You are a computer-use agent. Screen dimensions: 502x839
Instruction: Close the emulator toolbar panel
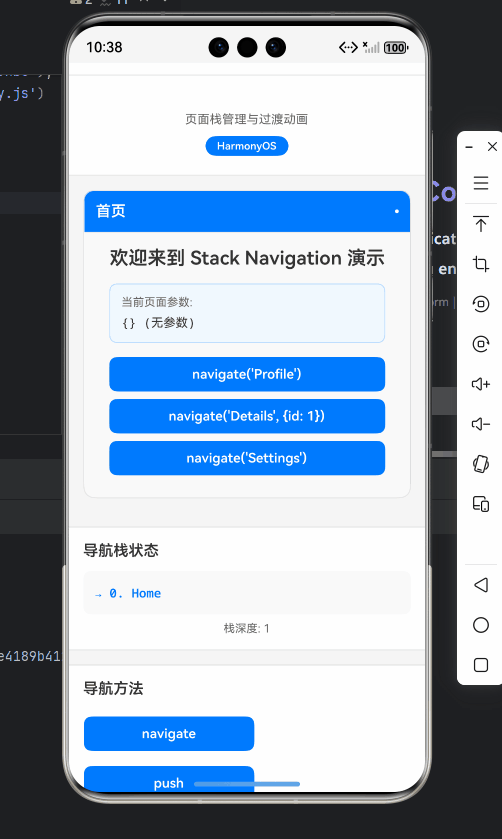492,147
